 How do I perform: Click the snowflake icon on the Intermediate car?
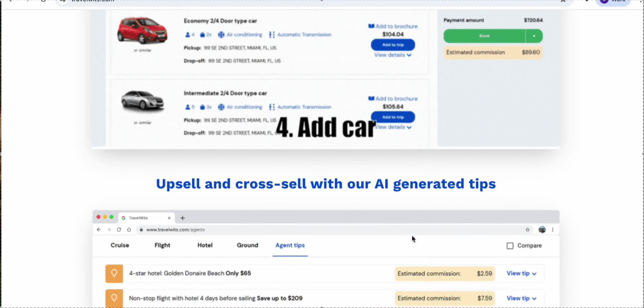point(221,107)
